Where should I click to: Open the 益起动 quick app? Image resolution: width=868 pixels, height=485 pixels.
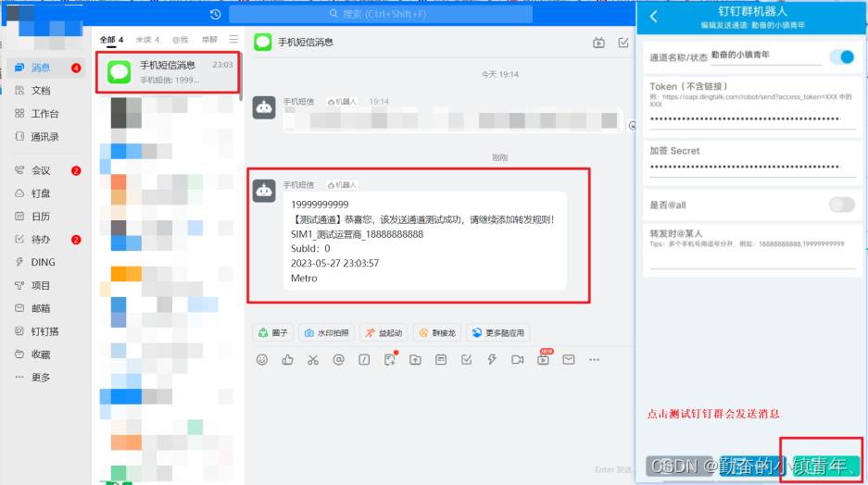pyautogui.click(x=384, y=333)
